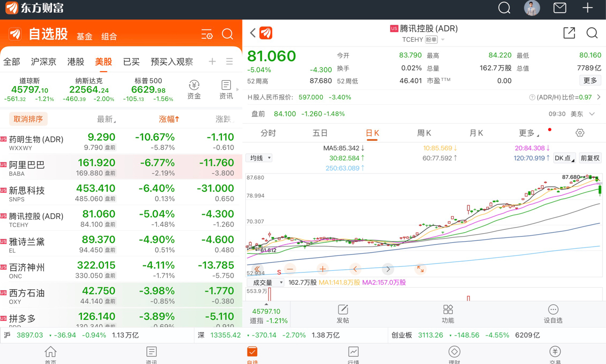Open the 资讯 news icon beside indices

pyautogui.click(x=226, y=90)
